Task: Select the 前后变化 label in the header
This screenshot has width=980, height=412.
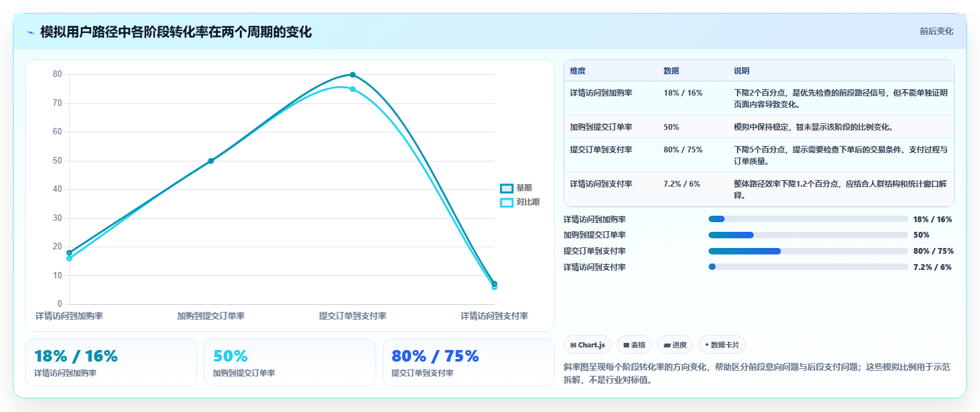Action: coord(936,31)
